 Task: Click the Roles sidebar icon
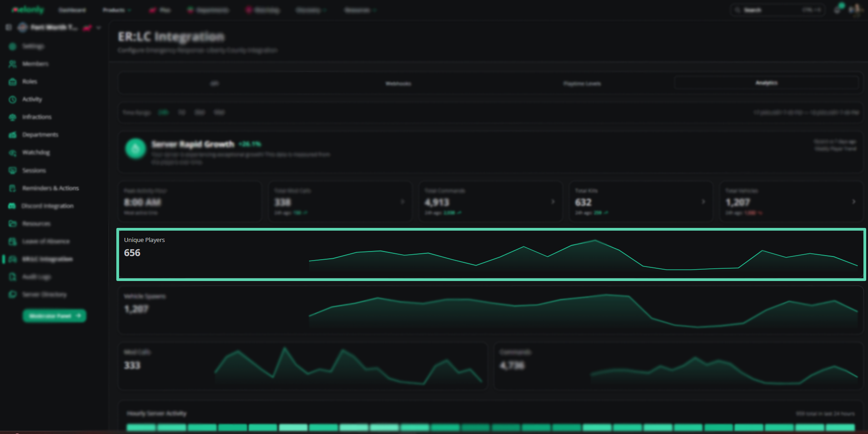tap(13, 82)
